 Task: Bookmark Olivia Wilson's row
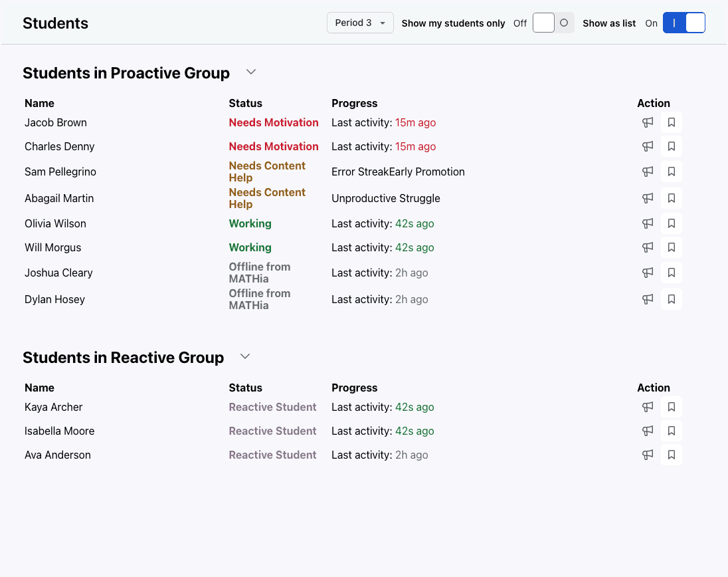point(672,223)
